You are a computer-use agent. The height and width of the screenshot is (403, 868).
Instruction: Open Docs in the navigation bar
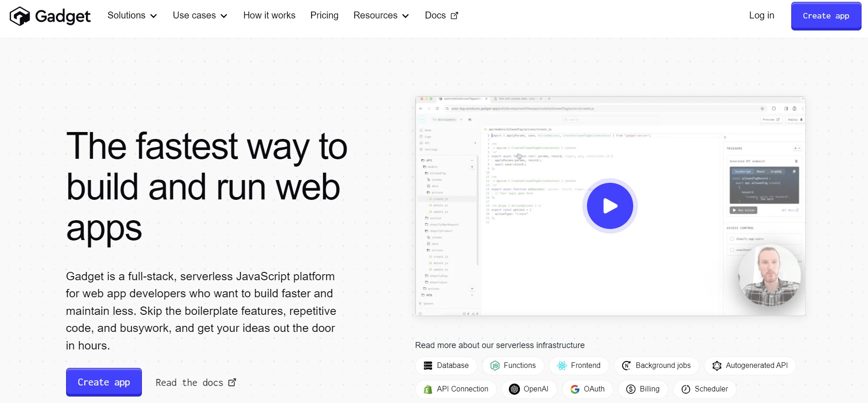click(x=441, y=15)
